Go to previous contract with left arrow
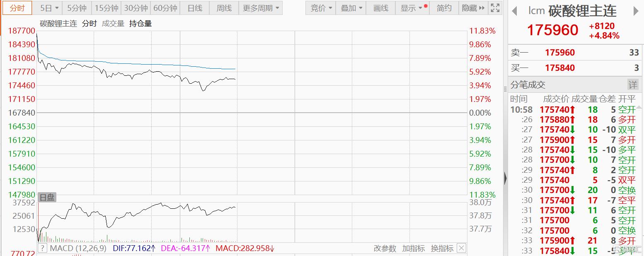The width and height of the screenshot is (644, 256). coord(515,11)
